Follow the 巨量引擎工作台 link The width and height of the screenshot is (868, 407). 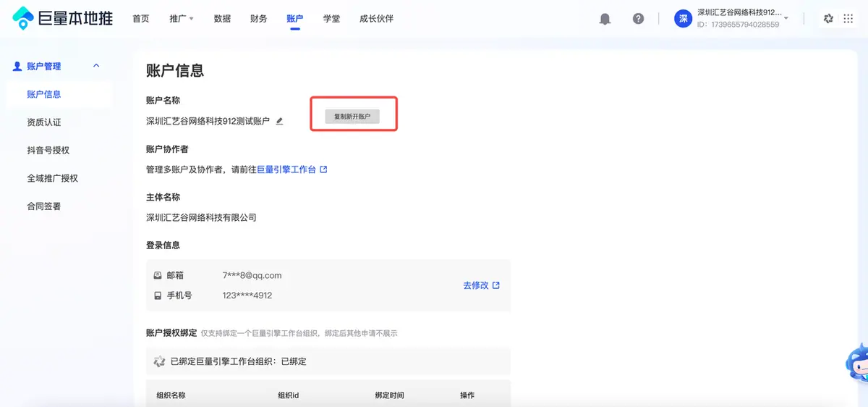(x=286, y=169)
